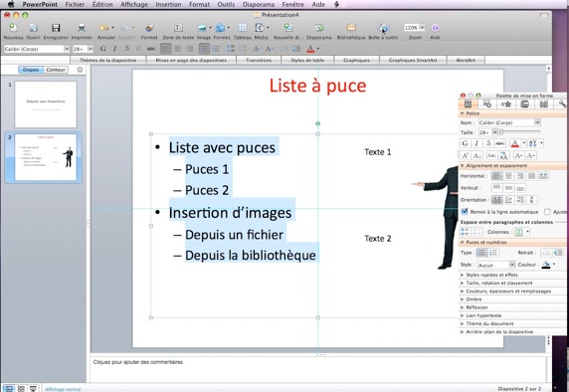Click the Tableau toolbar icon
Viewport: 569px width, 392px height.
(x=243, y=28)
